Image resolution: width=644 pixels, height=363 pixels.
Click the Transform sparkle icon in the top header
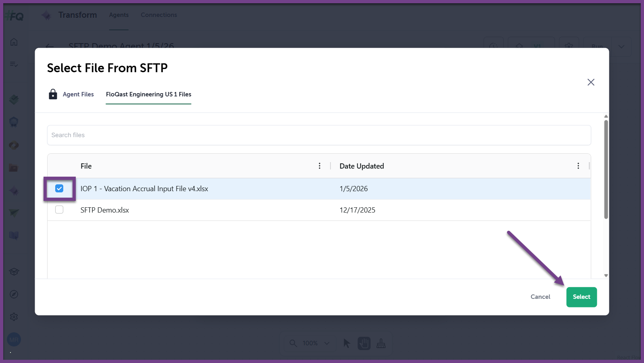coord(46,15)
